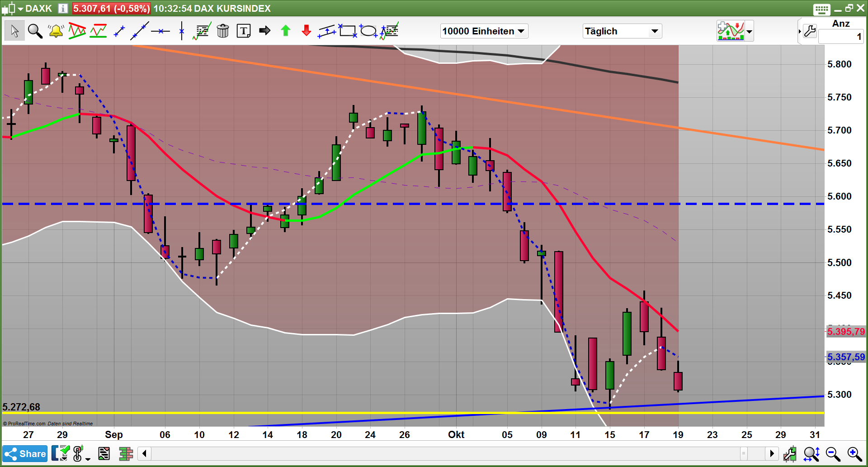Viewport: 868px width, 467px height.
Task: Click the blue 5.357,59 price label
Action: coord(846,357)
